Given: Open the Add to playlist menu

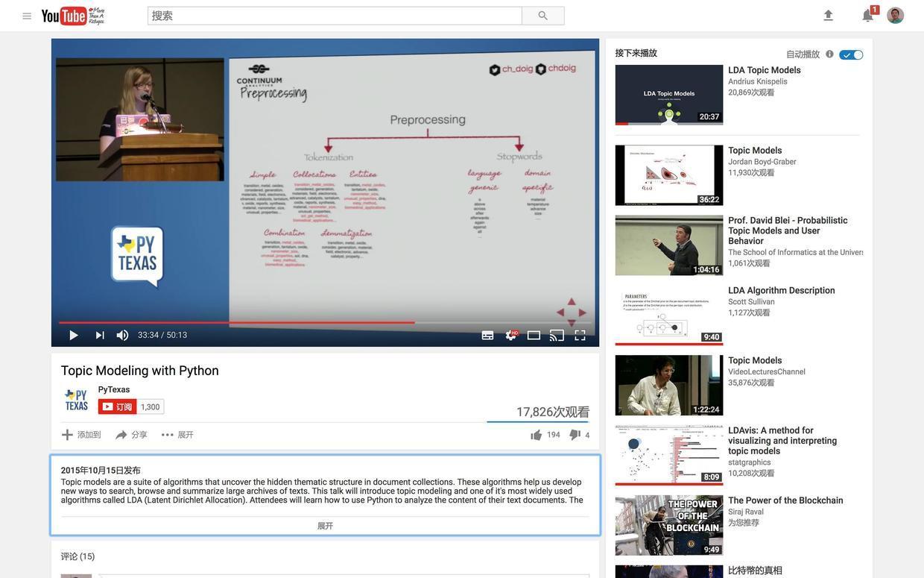Looking at the screenshot, I should [x=81, y=435].
